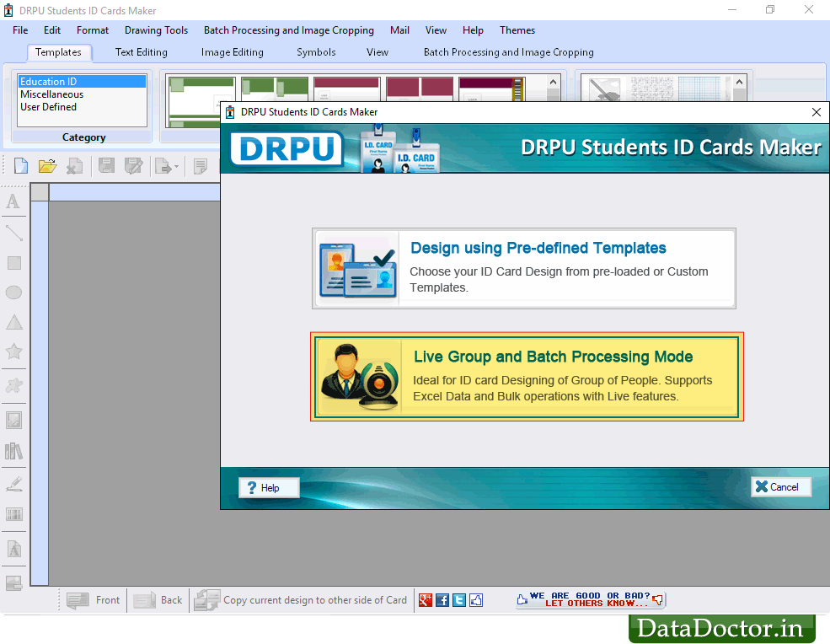Image resolution: width=830 pixels, height=644 pixels.
Task: Open the Export dropdown arrow
Action: (176, 167)
